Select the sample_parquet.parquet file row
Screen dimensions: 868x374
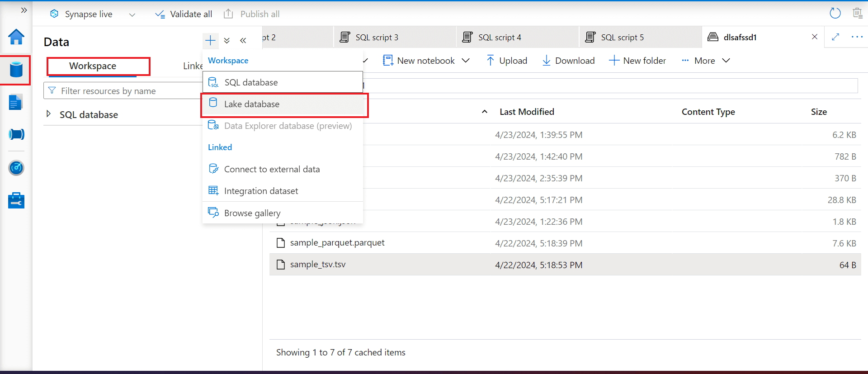tap(337, 243)
